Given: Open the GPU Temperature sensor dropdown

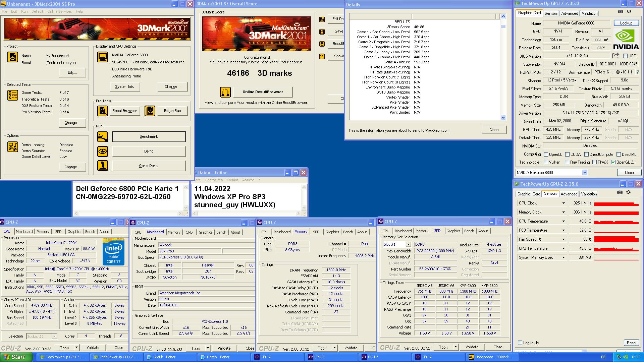Looking at the screenshot, I should [x=563, y=221].
